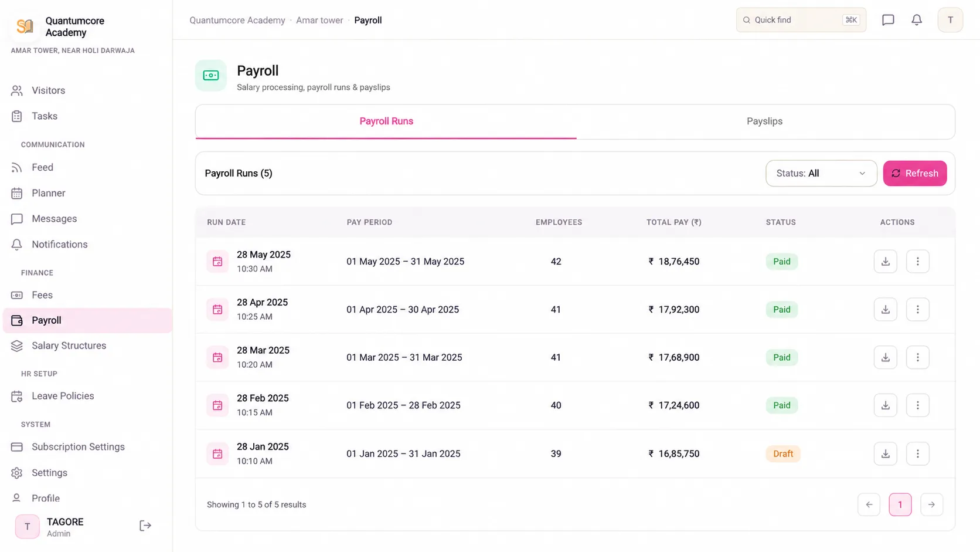Click the EMPLOYEES column header

pos(559,222)
